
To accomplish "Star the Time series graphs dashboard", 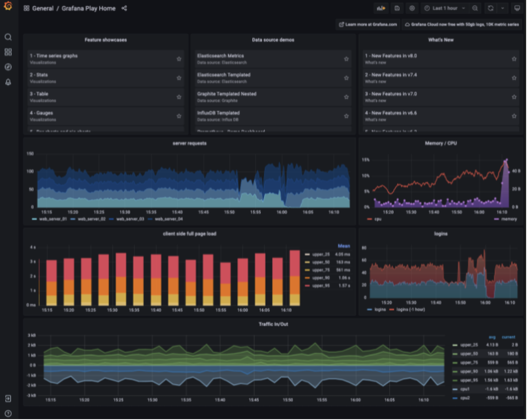I will [x=179, y=59].
